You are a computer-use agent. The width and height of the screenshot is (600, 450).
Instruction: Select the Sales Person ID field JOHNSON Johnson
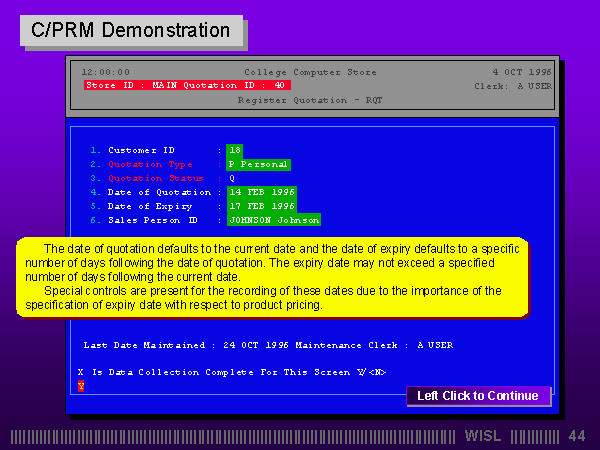point(274,220)
